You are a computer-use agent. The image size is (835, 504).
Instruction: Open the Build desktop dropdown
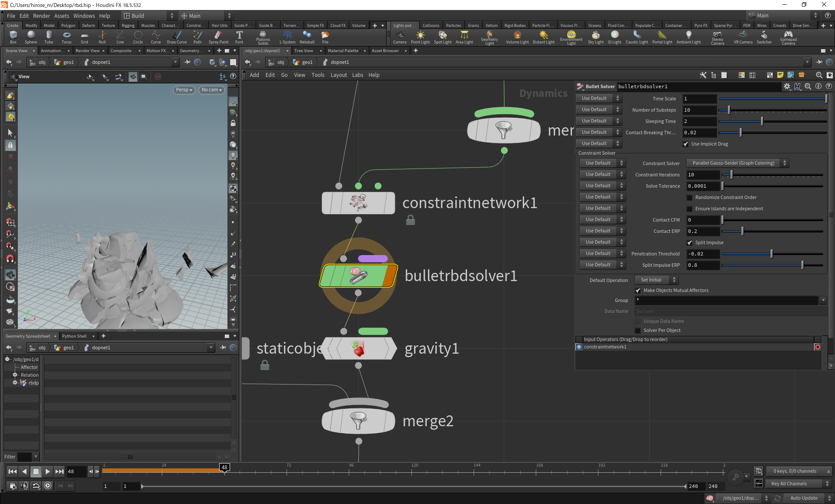[148, 16]
